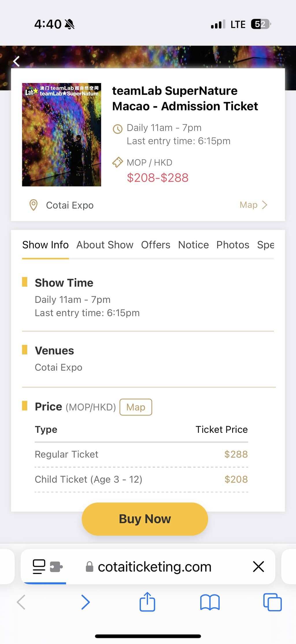Tap the cotaiticketing.com address field
The width and height of the screenshot is (296, 644).
[155, 566]
